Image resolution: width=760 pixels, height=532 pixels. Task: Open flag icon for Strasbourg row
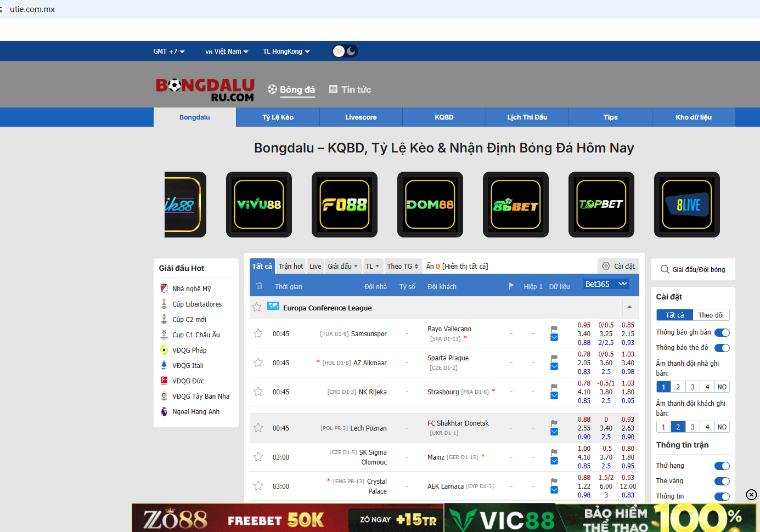(554, 387)
